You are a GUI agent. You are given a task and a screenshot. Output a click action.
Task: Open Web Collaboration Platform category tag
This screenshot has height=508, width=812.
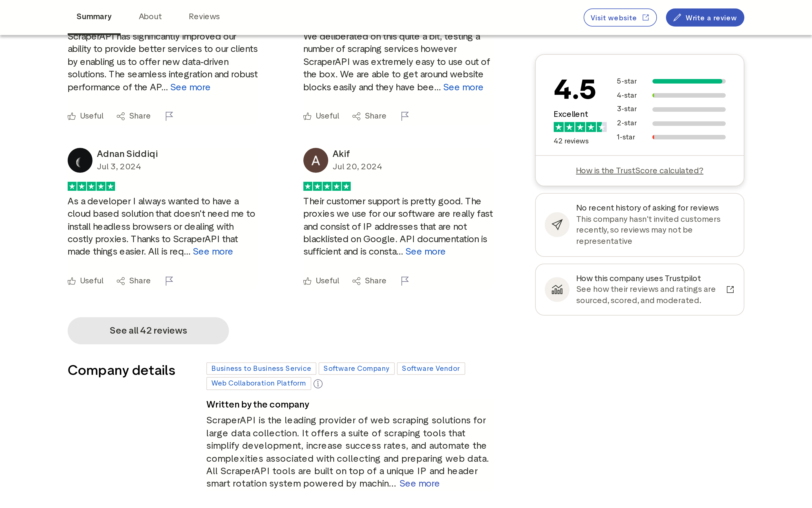coord(258,383)
